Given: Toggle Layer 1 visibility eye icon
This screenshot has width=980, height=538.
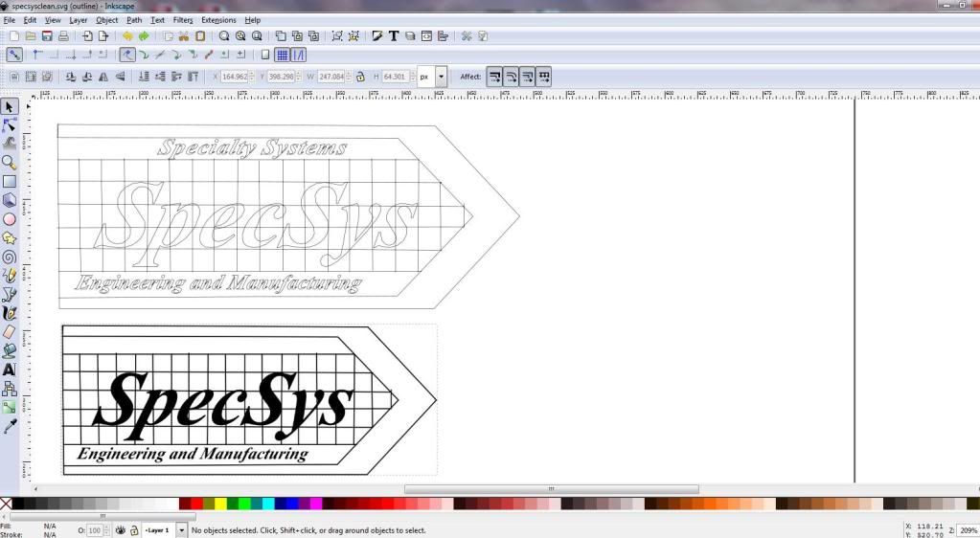Looking at the screenshot, I should [120, 530].
